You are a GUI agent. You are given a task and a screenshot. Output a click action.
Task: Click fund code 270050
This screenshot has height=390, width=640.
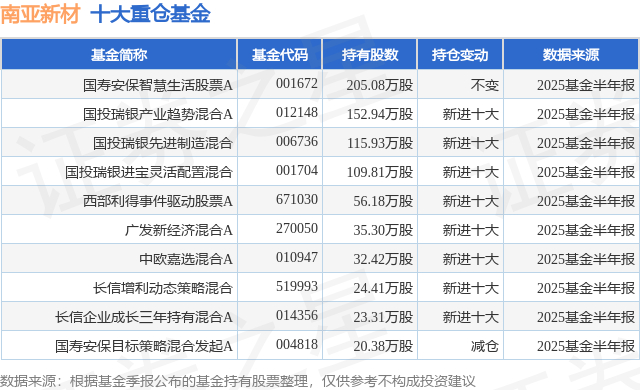pyautogui.click(x=297, y=228)
